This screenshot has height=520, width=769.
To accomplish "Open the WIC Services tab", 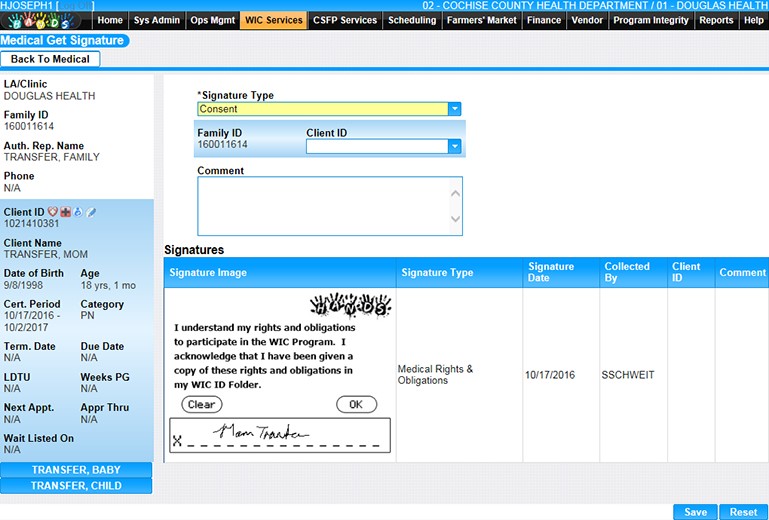I will click(x=273, y=20).
